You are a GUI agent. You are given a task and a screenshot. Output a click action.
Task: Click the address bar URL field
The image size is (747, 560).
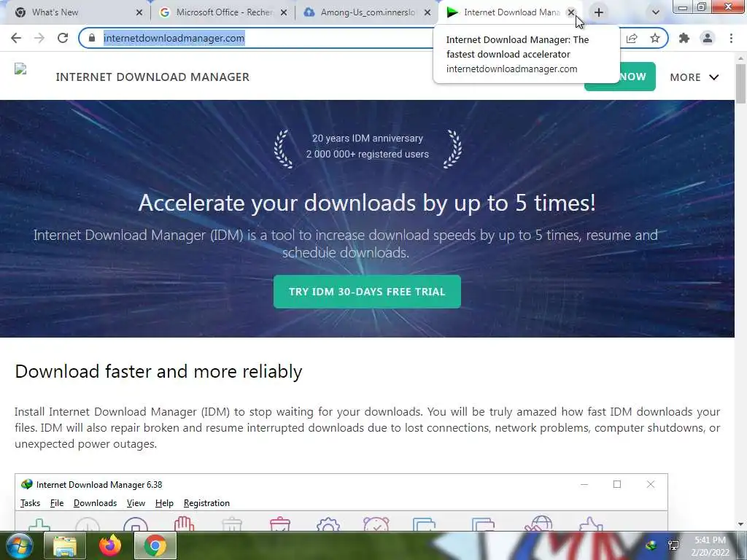(x=267, y=38)
